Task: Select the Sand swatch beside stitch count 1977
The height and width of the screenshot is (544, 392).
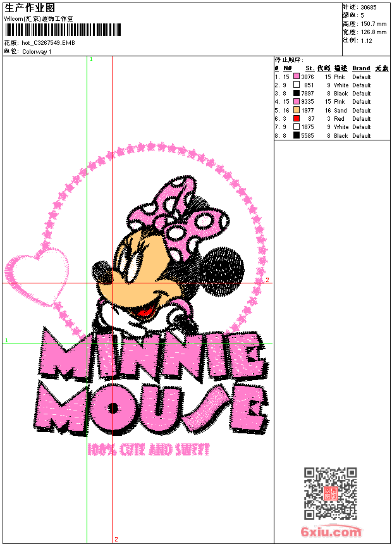Action: tap(297, 110)
